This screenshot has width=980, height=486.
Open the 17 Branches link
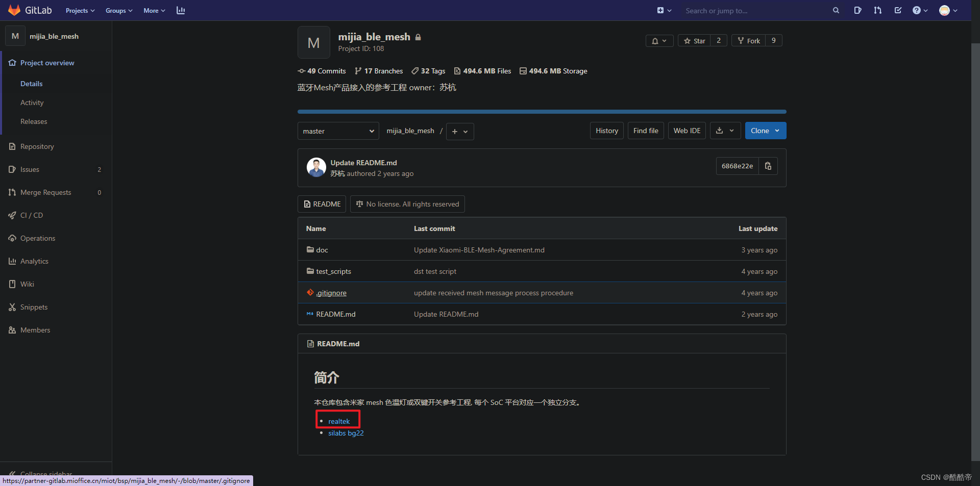(x=379, y=71)
